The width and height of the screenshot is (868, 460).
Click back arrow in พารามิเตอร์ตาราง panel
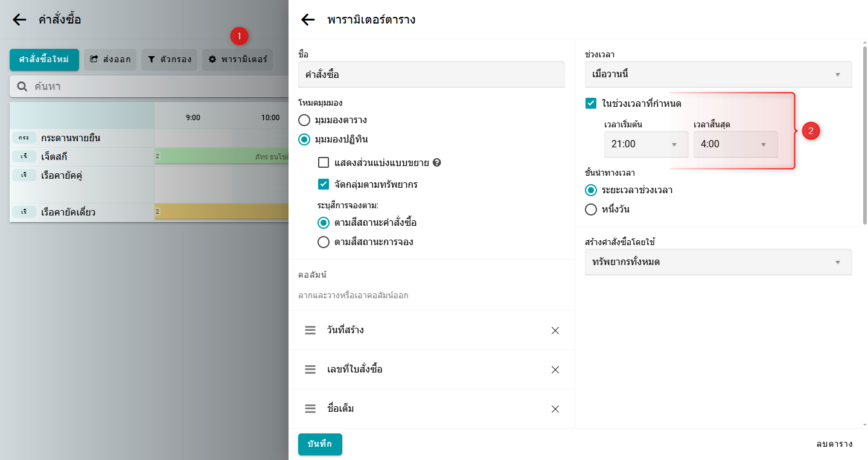308,20
